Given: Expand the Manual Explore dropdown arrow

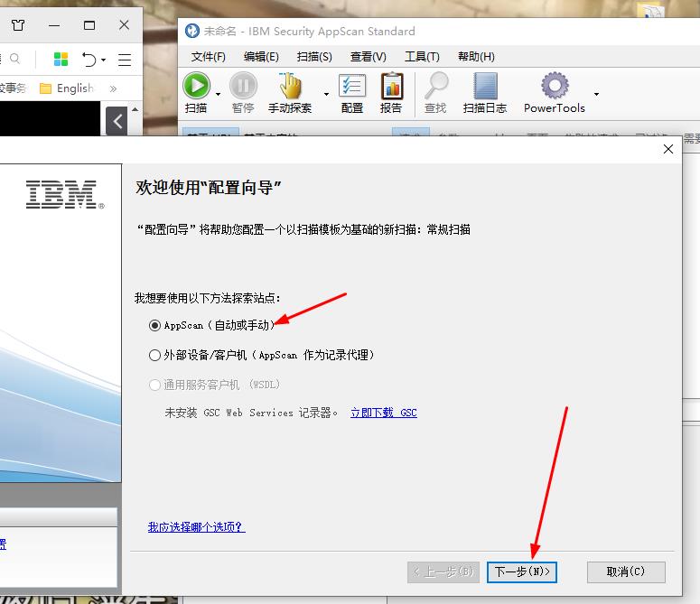Looking at the screenshot, I should point(326,94).
